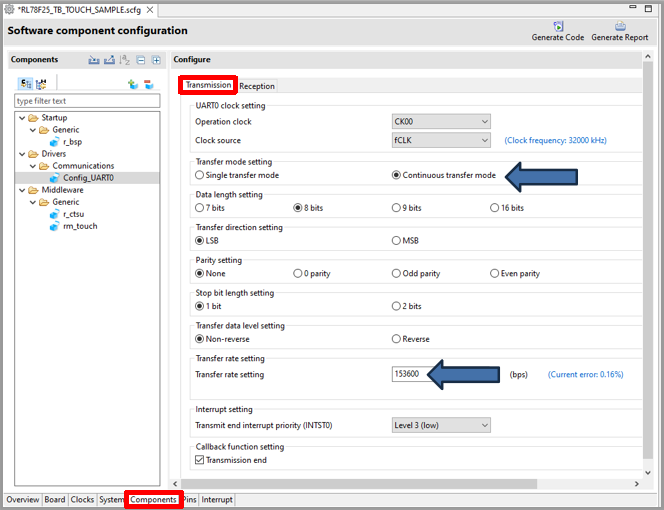Viewport: 664px width, 510px height.
Task: Collapse the Drivers folder
Action: click(21, 155)
